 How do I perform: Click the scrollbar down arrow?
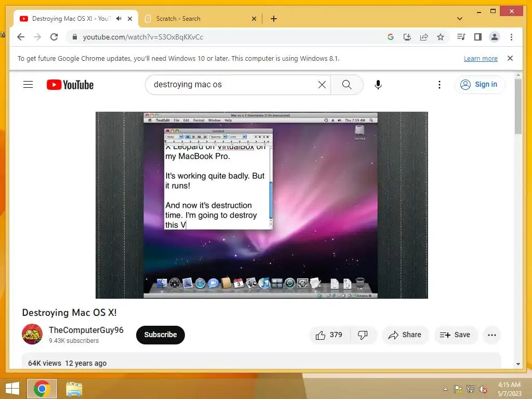tap(518, 364)
